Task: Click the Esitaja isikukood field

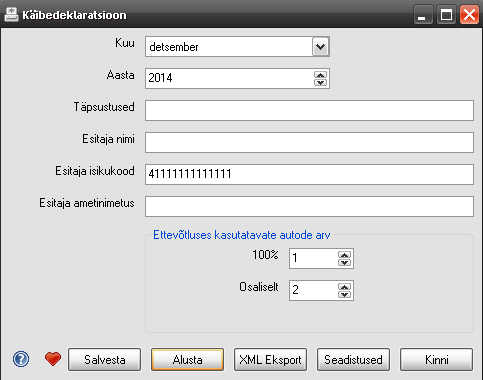Action: (x=309, y=174)
